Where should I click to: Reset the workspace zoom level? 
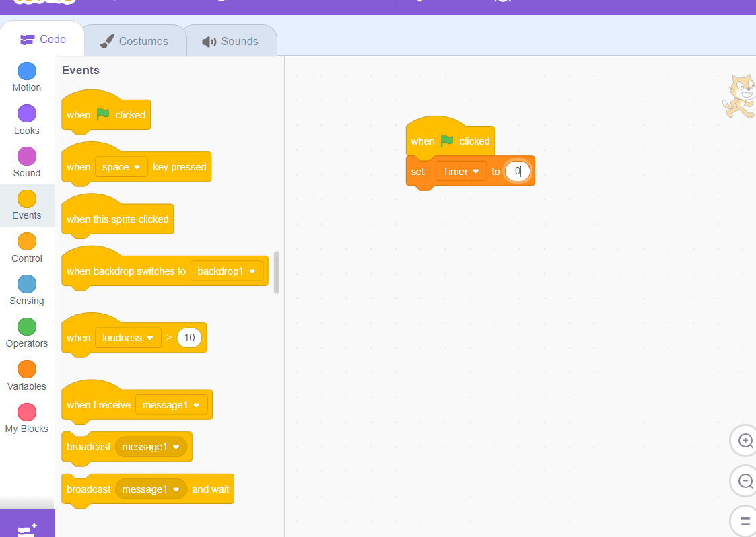743,520
